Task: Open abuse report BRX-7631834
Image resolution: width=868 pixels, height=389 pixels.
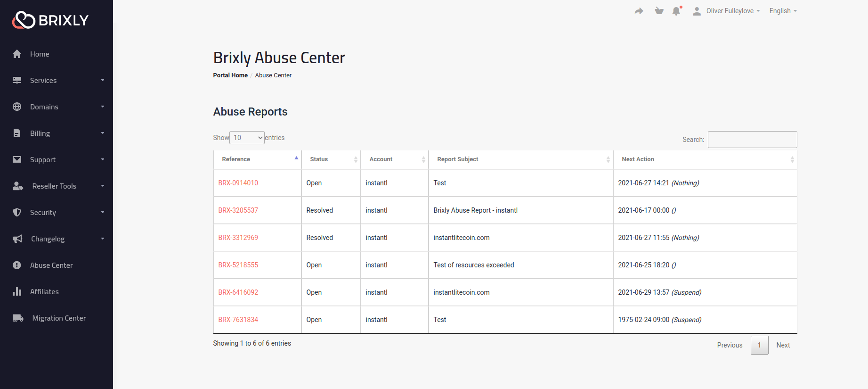Action: 238,320
